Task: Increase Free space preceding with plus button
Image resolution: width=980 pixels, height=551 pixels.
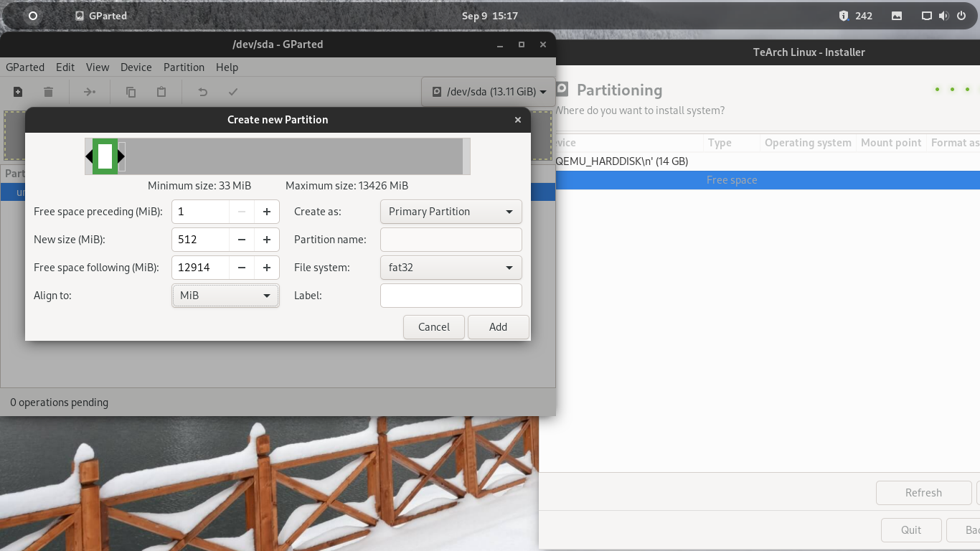Action: pyautogui.click(x=266, y=212)
